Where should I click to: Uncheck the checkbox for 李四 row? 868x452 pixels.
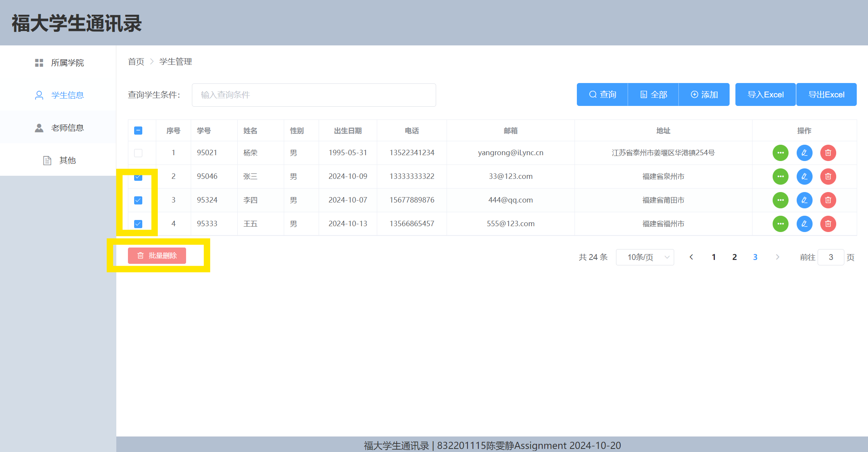138,200
